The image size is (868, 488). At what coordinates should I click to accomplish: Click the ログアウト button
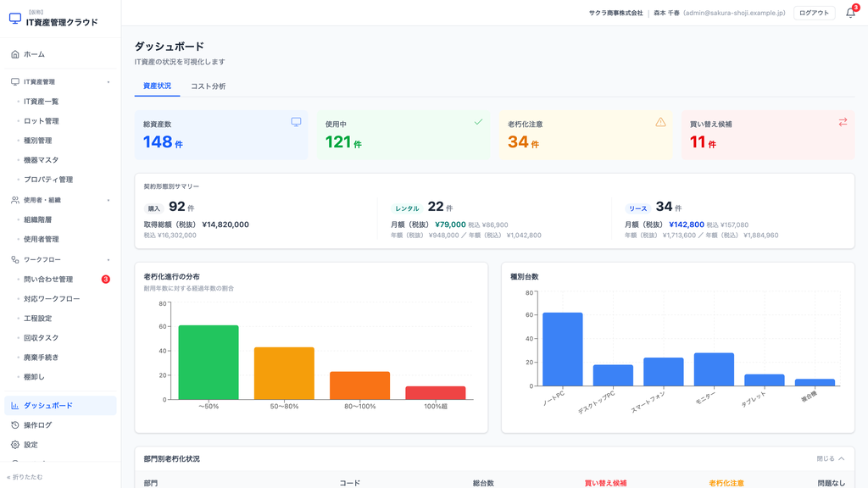[x=815, y=13]
